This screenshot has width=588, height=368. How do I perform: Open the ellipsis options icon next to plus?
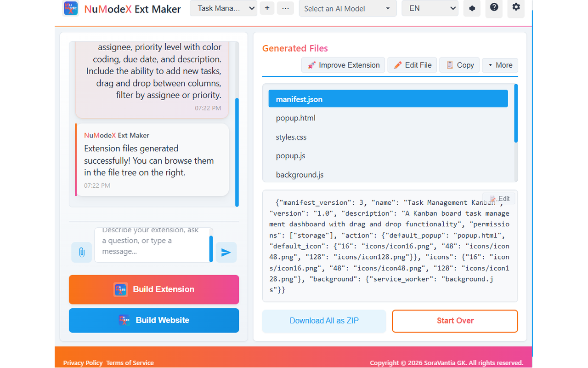tap(285, 8)
